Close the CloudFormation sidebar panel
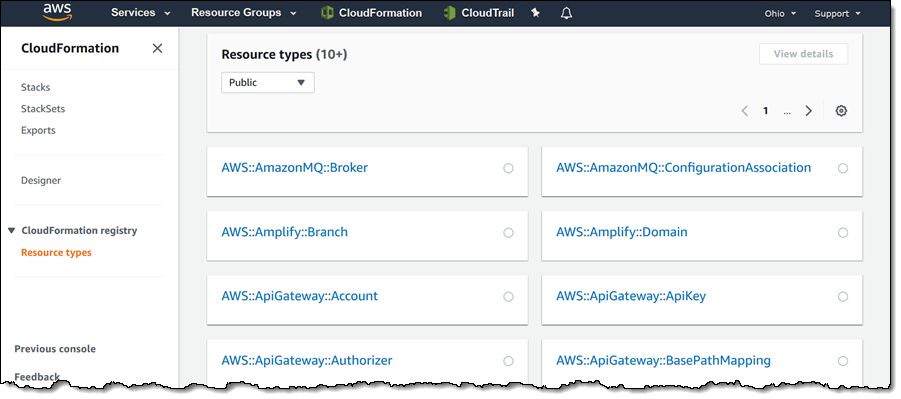The width and height of the screenshot is (901, 399). point(157,48)
